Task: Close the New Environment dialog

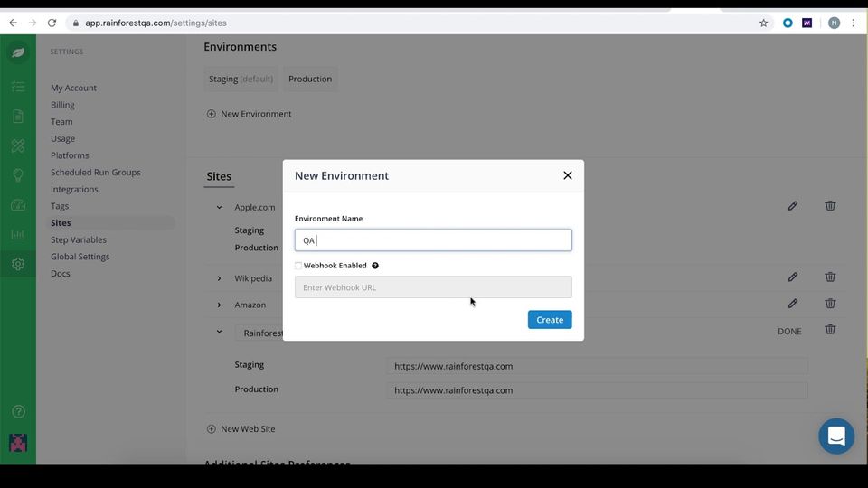Action: coord(568,175)
